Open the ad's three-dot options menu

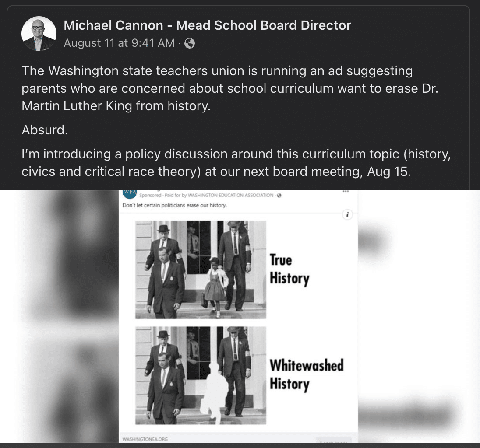346,192
